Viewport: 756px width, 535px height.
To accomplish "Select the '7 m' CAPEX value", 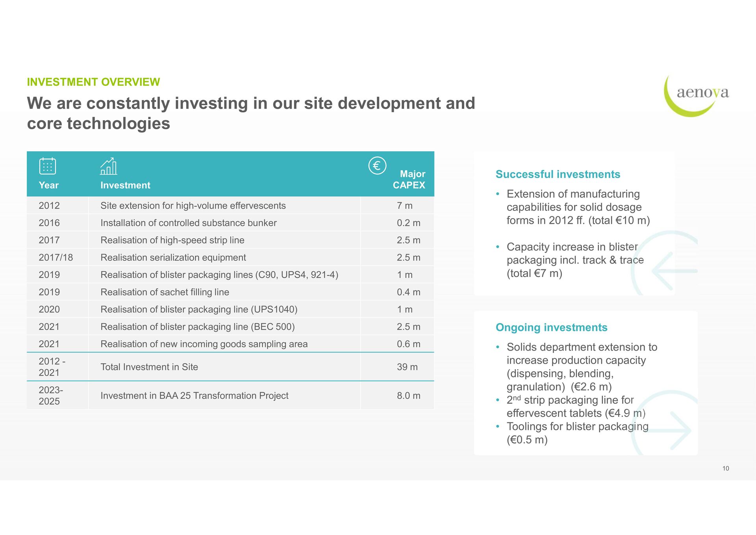I will pos(405,206).
